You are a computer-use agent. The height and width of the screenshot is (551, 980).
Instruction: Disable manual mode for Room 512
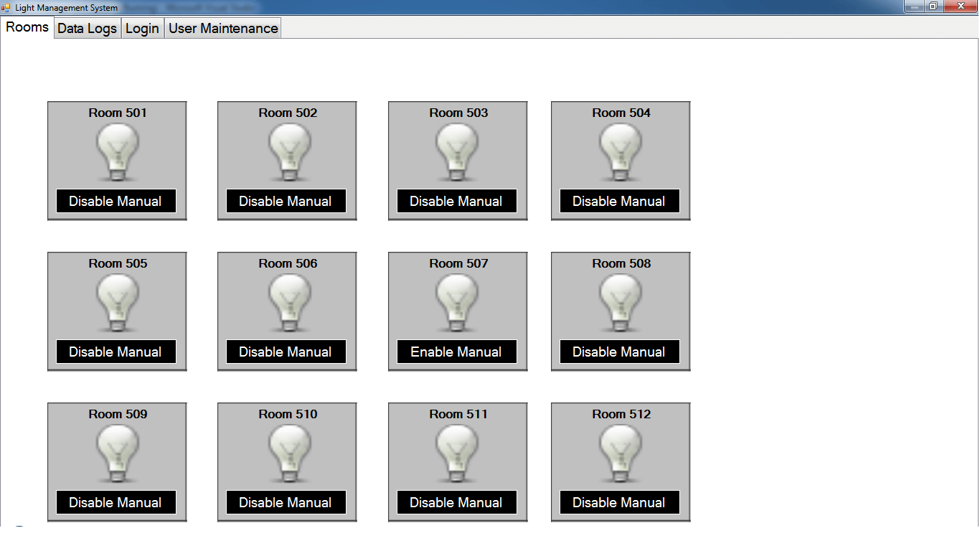click(x=619, y=502)
